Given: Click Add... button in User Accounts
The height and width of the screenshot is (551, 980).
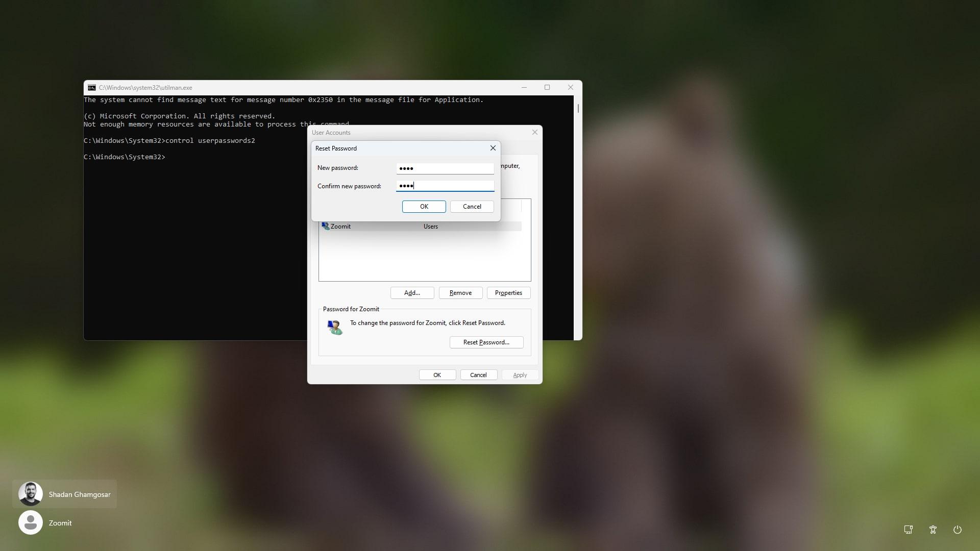Looking at the screenshot, I should [412, 293].
